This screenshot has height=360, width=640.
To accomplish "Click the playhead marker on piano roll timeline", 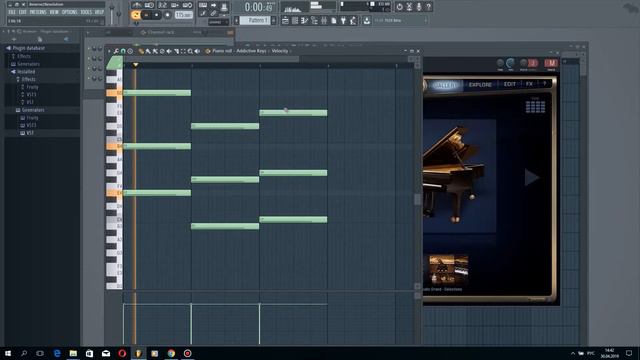I will pos(136,65).
